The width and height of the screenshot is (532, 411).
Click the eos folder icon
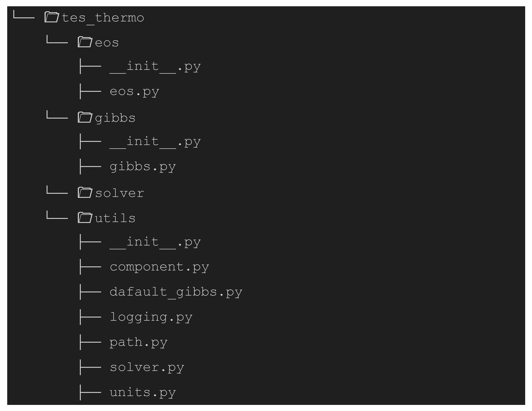click(85, 42)
